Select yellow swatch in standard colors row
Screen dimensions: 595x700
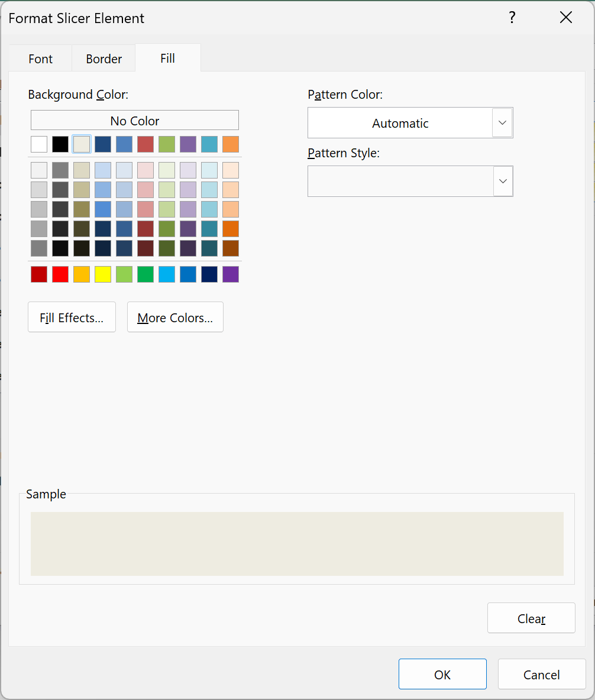pyautogui.click(x=103, y=274)
